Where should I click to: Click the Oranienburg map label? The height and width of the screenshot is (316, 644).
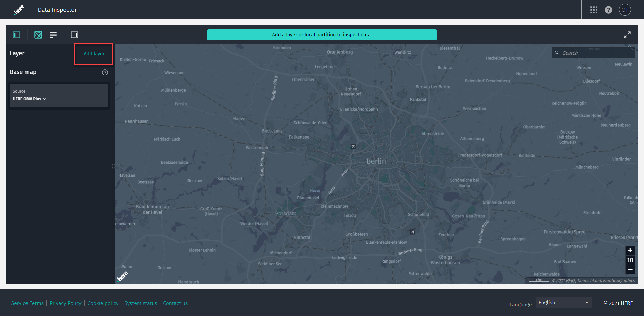[340, 52]
